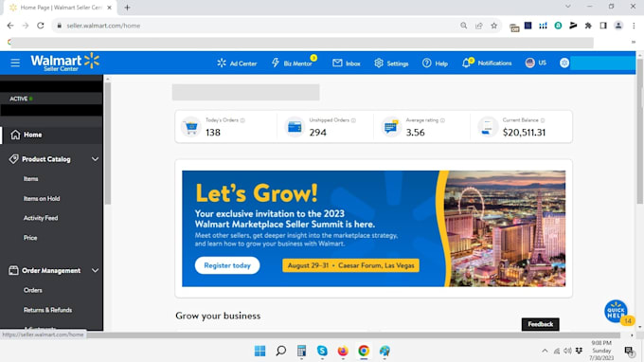Change the US country selector
The width and height of the screenshot is (644, 362).
click(536, 63)
